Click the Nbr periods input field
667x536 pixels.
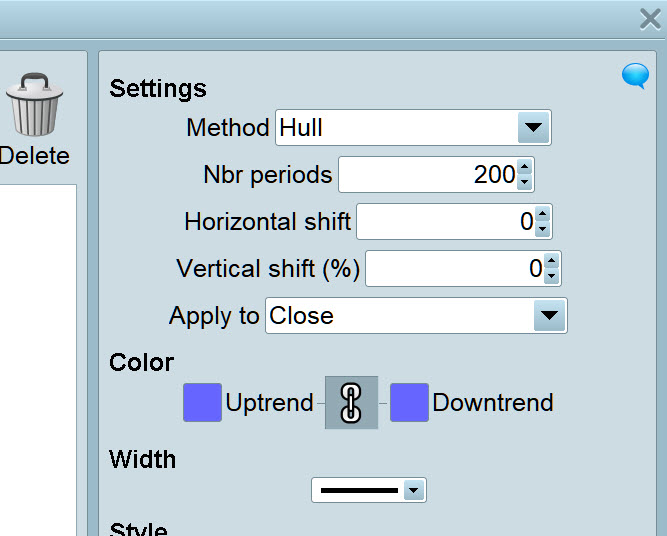427,175
